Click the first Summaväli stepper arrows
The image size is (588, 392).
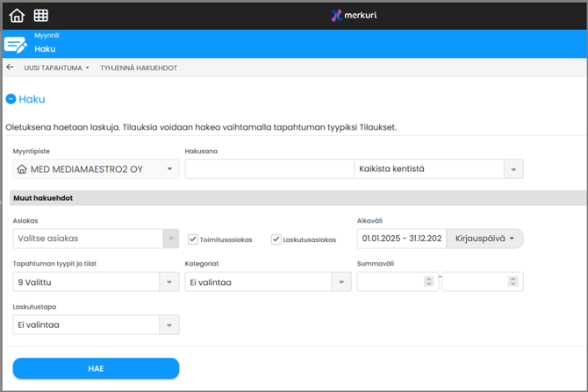click(x=428, y=282)
